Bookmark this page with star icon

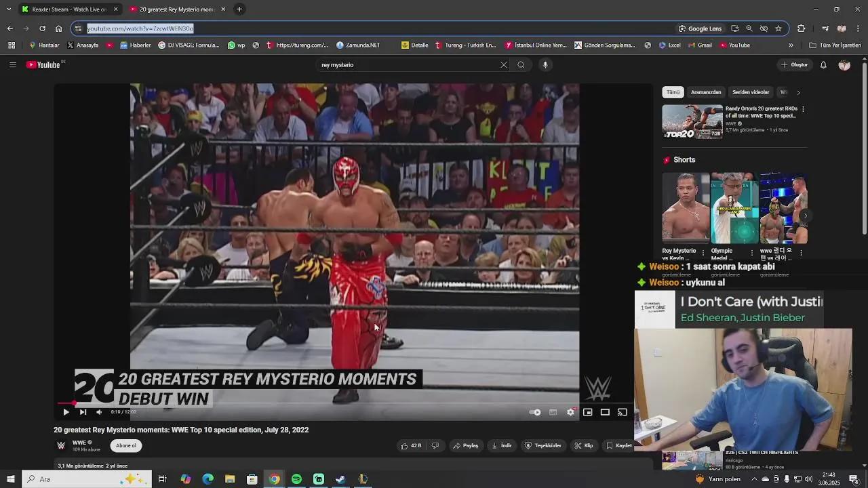coord(778,28)
